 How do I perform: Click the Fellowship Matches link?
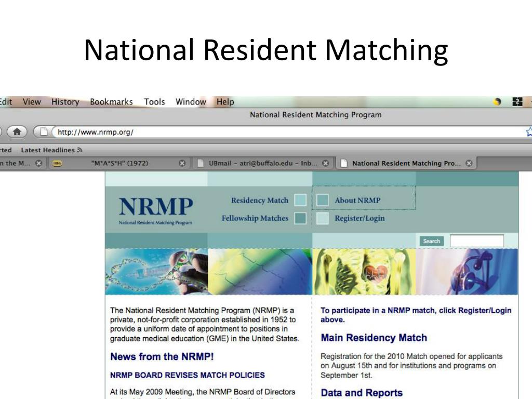(x=255, y=218)
